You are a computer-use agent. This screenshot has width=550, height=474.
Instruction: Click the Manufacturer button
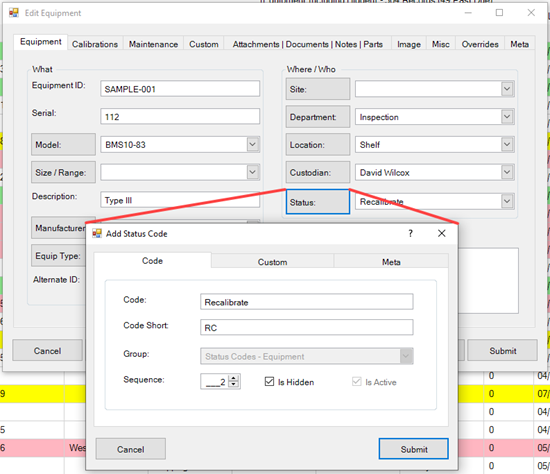59,228
